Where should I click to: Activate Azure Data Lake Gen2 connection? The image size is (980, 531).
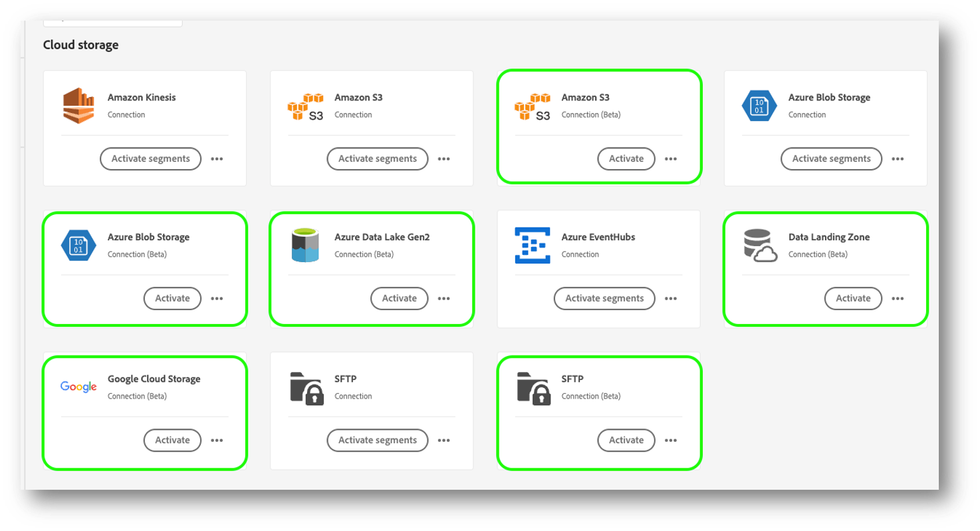400,299
